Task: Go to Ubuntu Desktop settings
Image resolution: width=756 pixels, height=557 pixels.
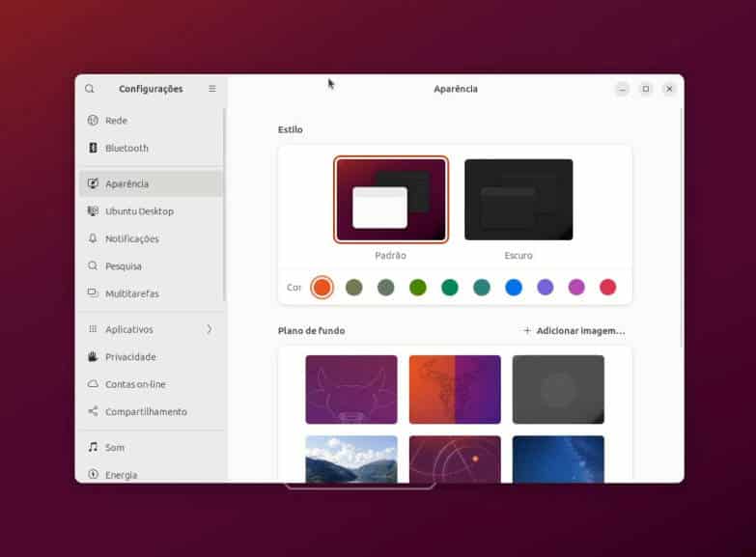Action: (152, 210)
